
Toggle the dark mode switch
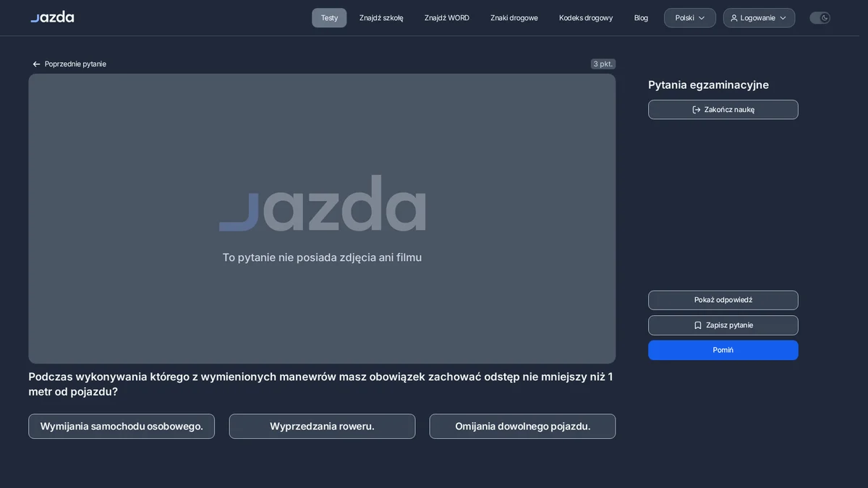coord(820,18)
